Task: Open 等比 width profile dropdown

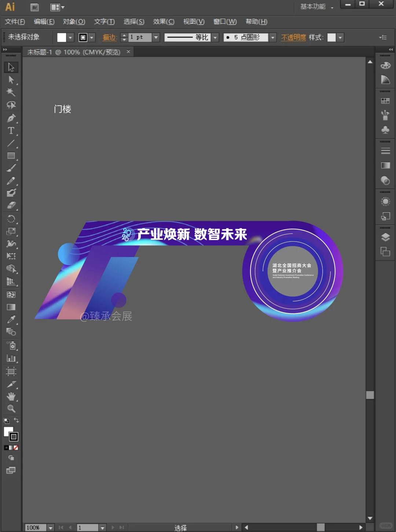Action: (215, 37)
